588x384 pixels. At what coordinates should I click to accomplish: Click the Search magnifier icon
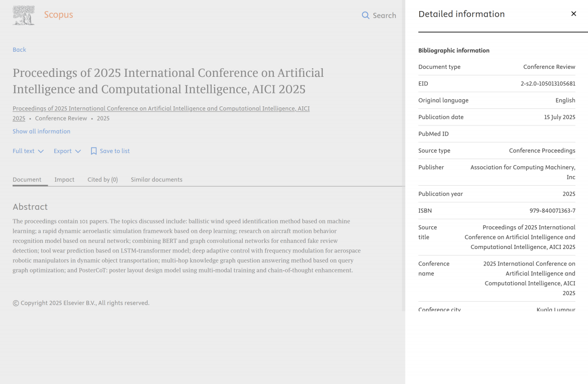tap(365, 16)
